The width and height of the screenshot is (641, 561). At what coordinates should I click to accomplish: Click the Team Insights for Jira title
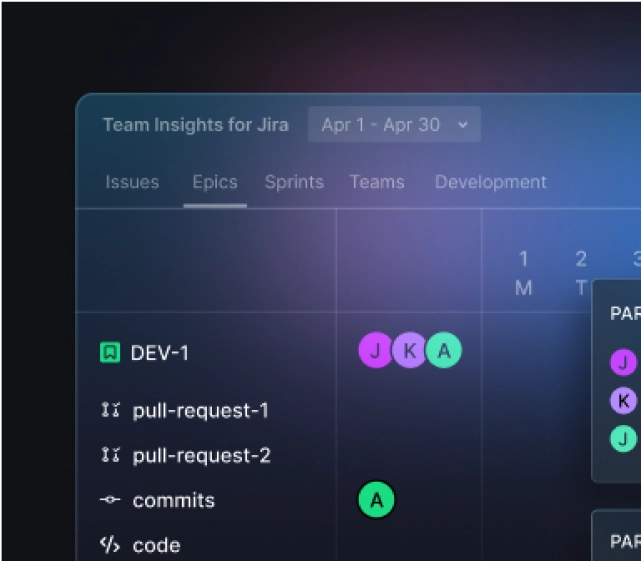coord(196,125)
